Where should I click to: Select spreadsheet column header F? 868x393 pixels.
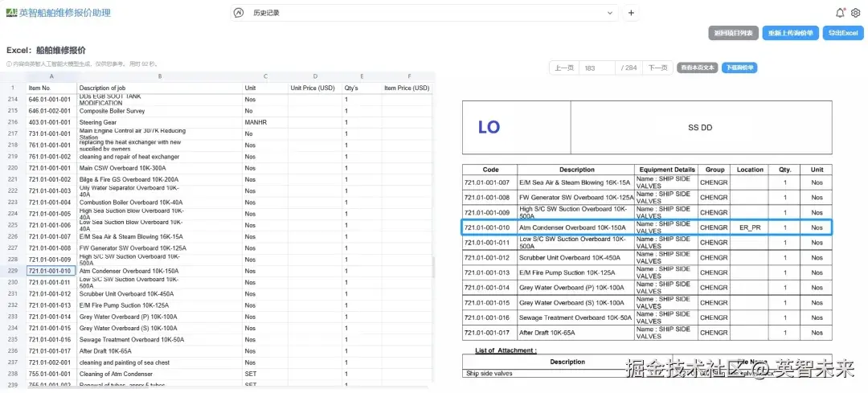coord(409,76)
